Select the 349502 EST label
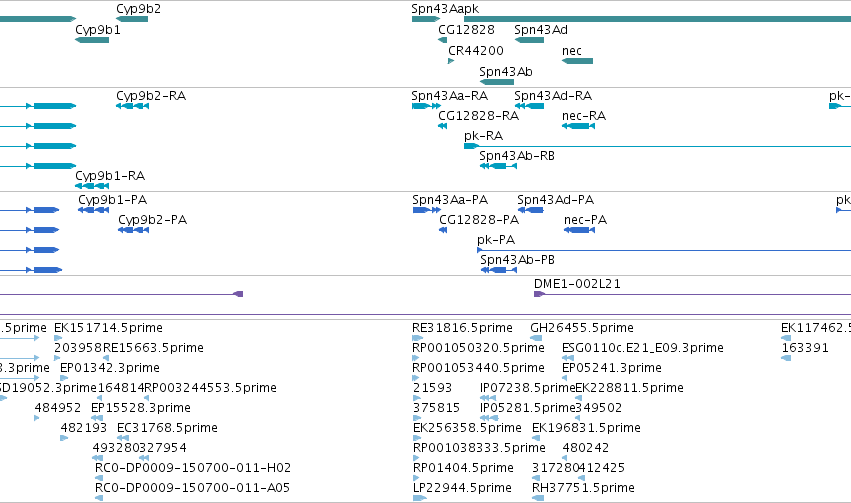The image size is (851, 503). point(599,408)
